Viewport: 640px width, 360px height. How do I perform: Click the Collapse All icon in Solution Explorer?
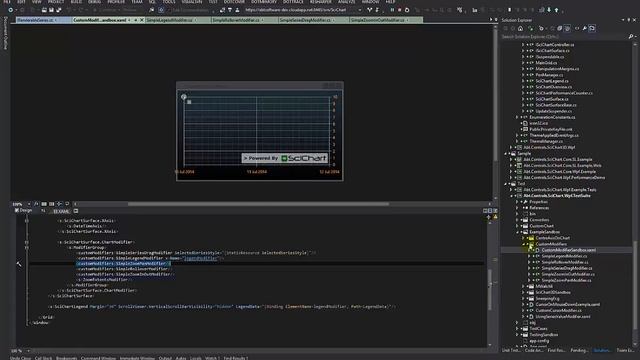click(560, 28)
